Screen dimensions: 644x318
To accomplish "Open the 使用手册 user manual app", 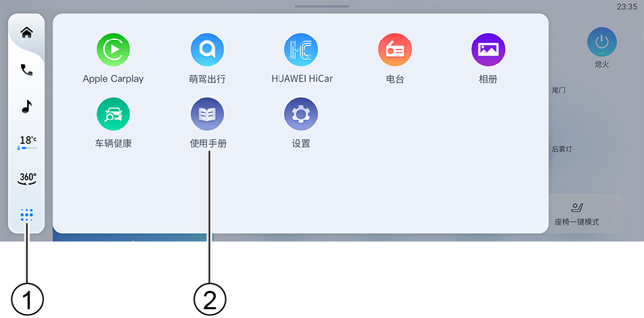I will coord(207,114).
